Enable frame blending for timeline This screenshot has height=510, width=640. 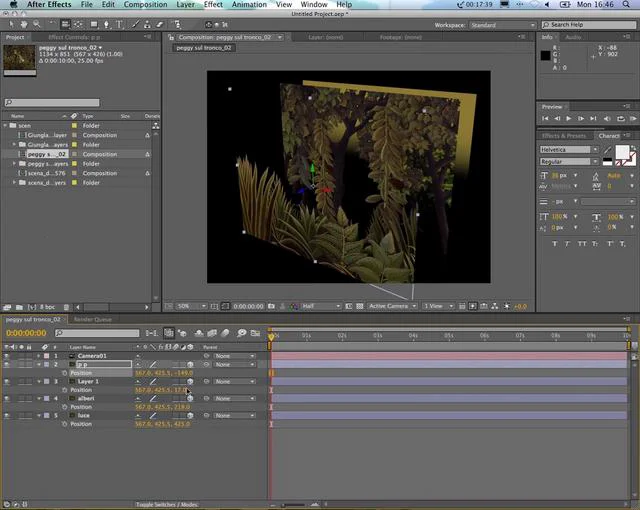pos(212,333)
